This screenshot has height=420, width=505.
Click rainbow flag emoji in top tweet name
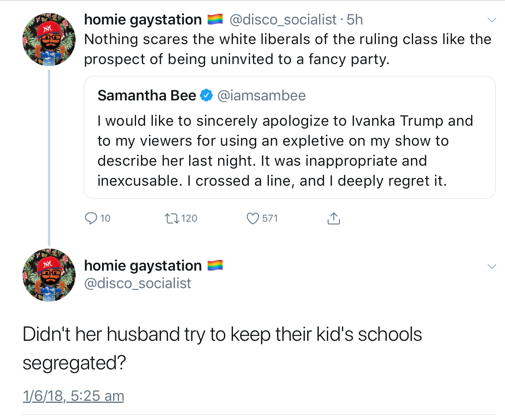pos(215,19)
